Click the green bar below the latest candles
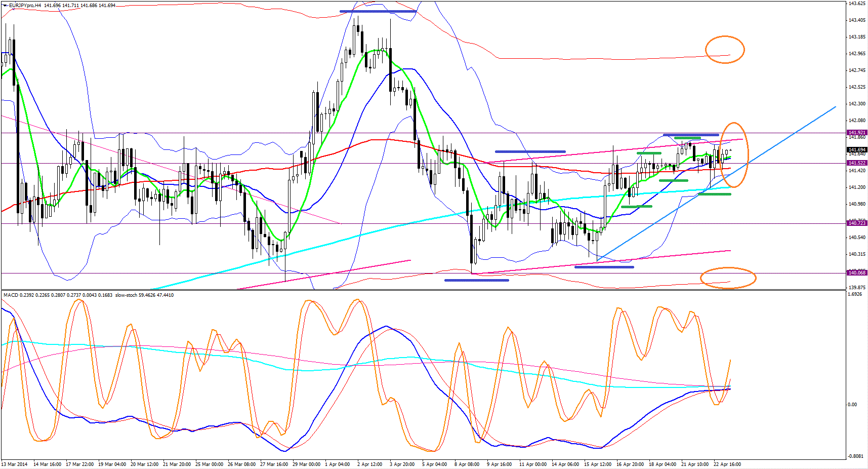 714,194
